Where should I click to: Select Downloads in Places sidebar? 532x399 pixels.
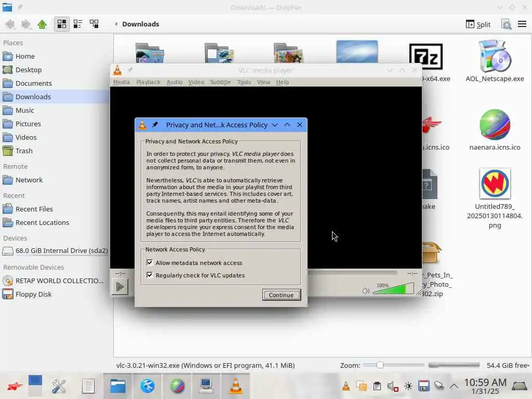tap(55, 97)
